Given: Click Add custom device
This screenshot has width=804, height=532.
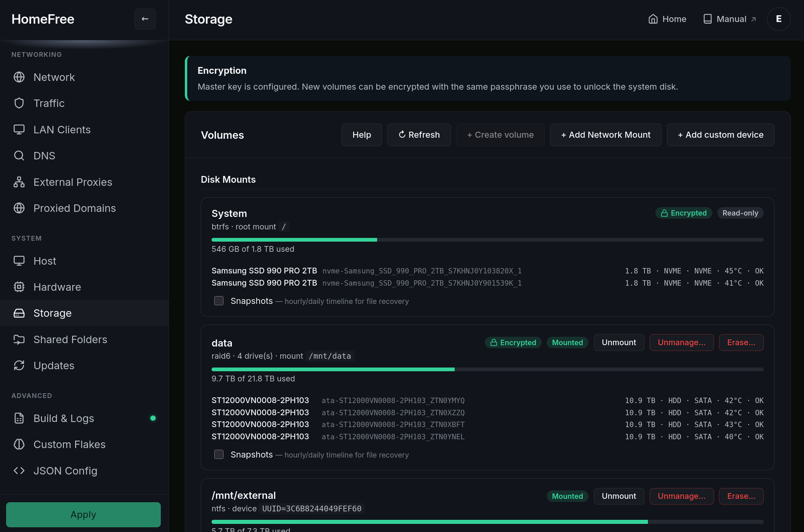Looking at the screenshot, I should 720,135.
